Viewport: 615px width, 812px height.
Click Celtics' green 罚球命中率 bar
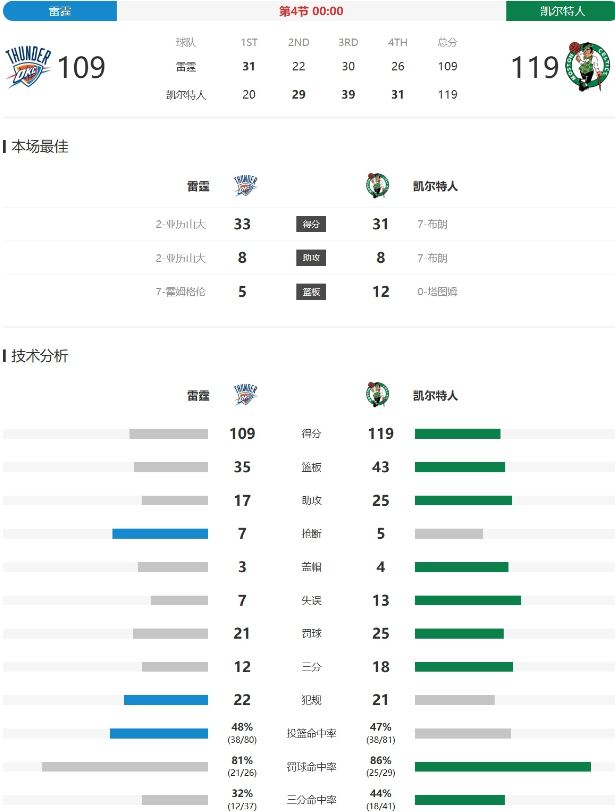point(502,767)
